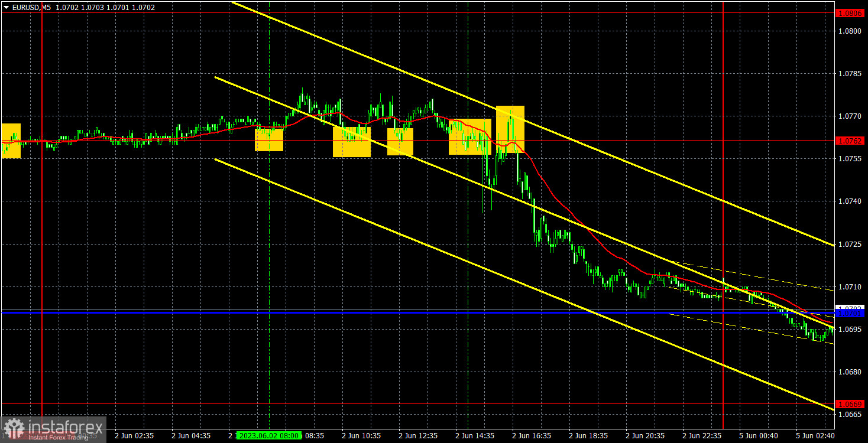The width and height of the screenshot is (868, 443).
Task: Click the 1.0770 price scale value
Action: (849, 116)
